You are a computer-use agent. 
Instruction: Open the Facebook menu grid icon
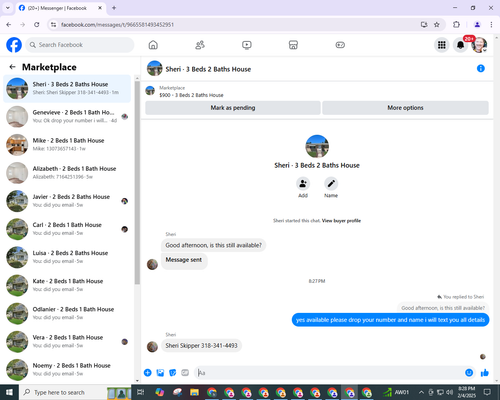442,45
